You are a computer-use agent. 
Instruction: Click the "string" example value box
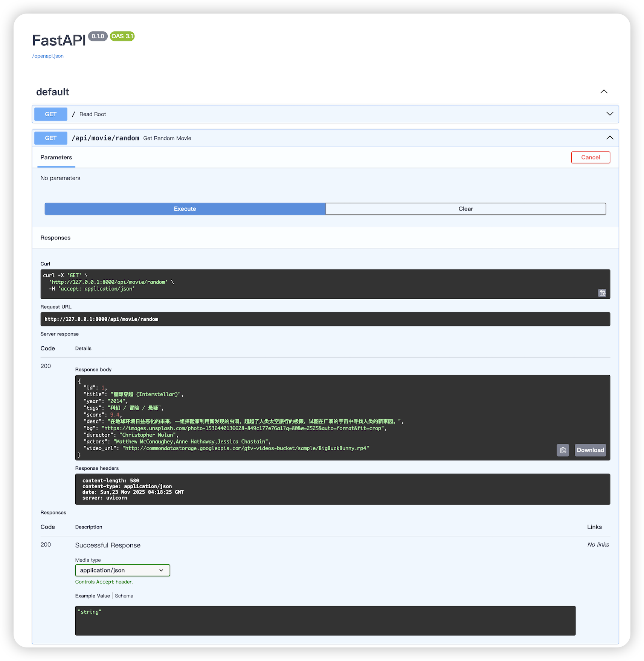325,620
